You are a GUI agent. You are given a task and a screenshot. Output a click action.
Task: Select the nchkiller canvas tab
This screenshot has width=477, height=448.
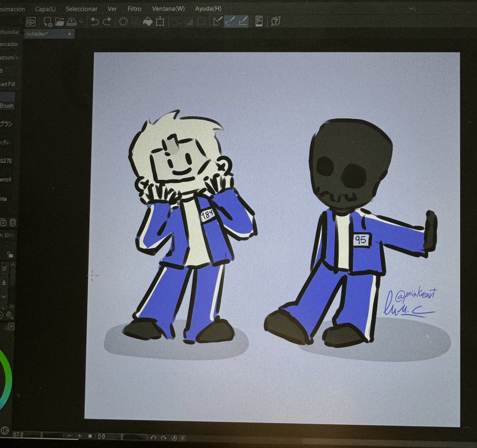[49, 34]
